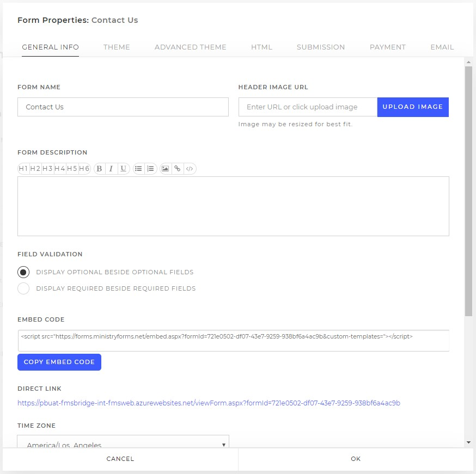Switch to the Theme tab
476x474 pixels.
(117, 47)
